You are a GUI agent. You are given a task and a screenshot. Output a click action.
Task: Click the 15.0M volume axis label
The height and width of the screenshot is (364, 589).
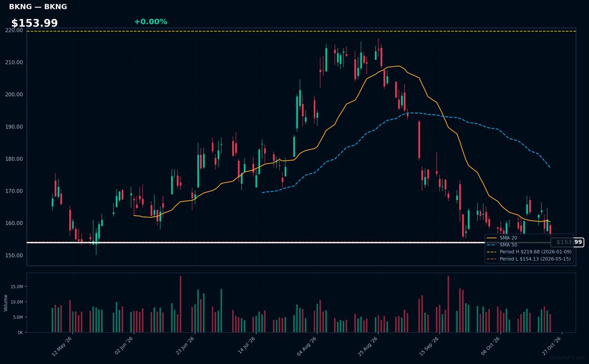(16, 286)
